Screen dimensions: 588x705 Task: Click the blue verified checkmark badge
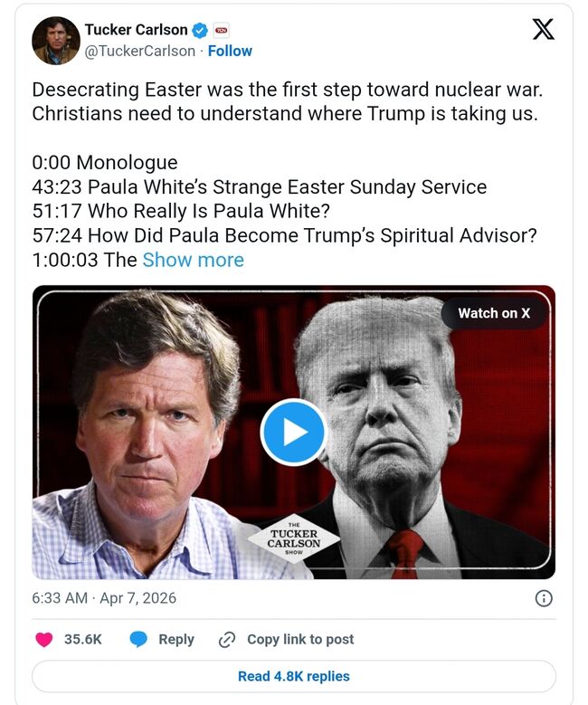pos(200,32)
